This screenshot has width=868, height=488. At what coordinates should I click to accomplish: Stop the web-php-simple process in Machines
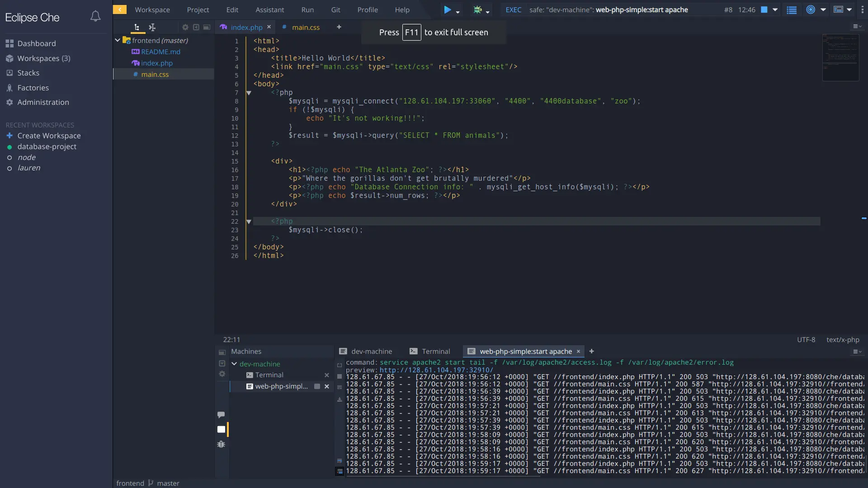(x=317, y=386)
